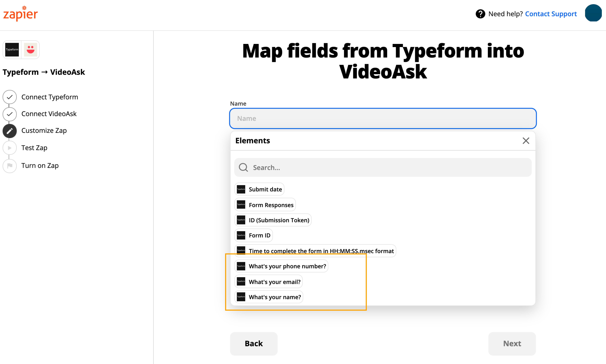The width and height of the screenshot is (606, 364).
Task: Go to the Connect Typeform step
Action: tap(50, 97)
